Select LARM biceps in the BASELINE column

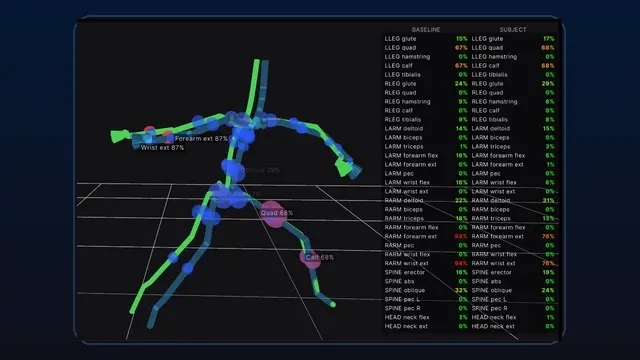click(x=426, y=138)
